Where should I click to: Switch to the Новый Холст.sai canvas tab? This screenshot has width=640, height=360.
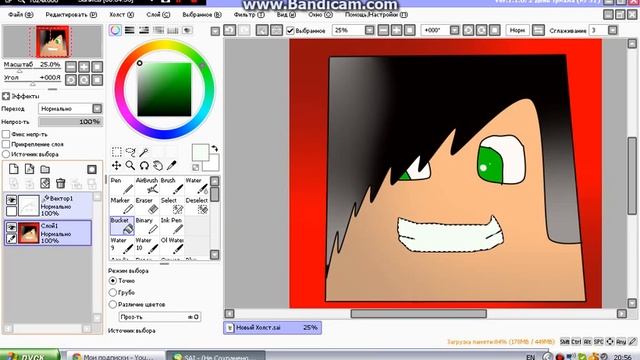coord(273,328)
